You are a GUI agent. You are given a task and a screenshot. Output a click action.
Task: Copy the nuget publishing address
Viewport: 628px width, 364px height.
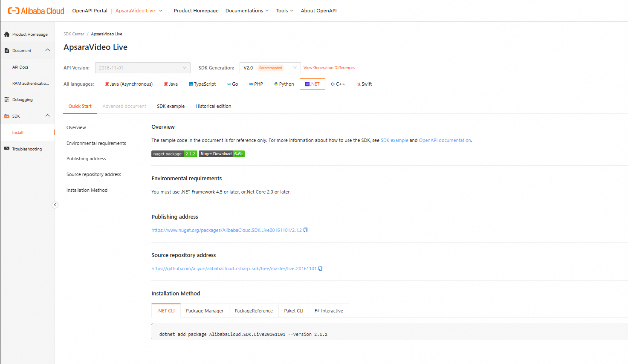tap(306, 230)
